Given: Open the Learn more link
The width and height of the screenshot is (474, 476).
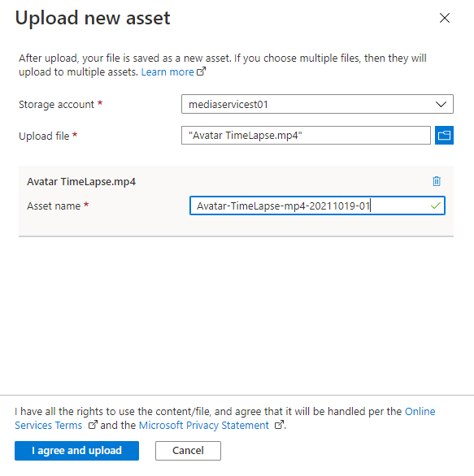Looking at the screenshot, I should [x=167, y=72].
